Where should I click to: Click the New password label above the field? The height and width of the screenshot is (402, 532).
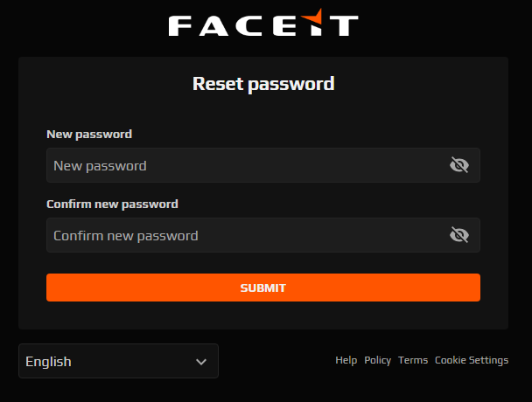click(x=89, y=135)
